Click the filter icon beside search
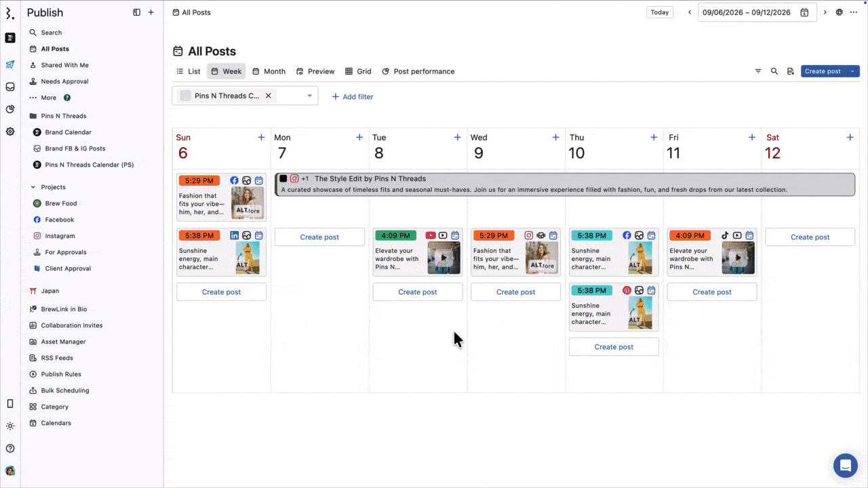The image size is (868, 488). pos(758,71)
